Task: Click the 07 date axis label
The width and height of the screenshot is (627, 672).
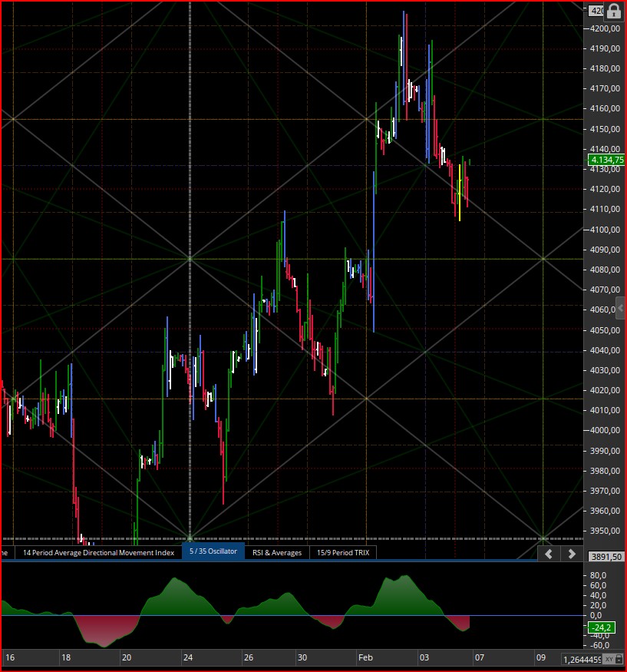Action: 479,657
